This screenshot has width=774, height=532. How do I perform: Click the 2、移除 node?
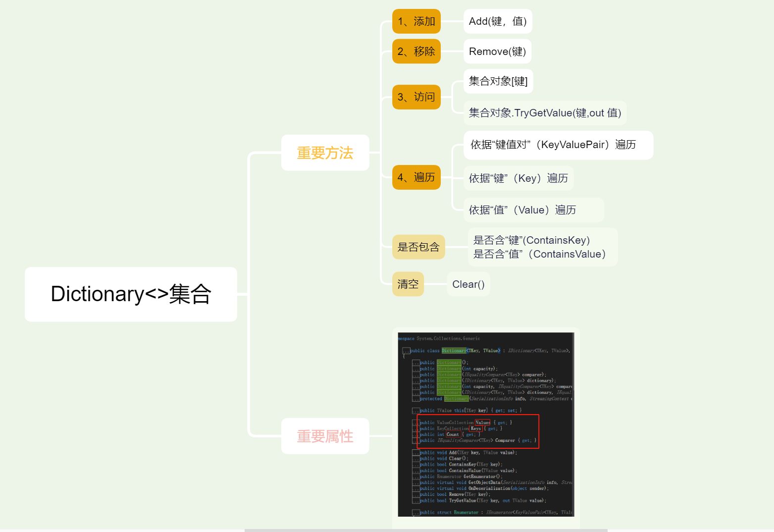point(416,52)
